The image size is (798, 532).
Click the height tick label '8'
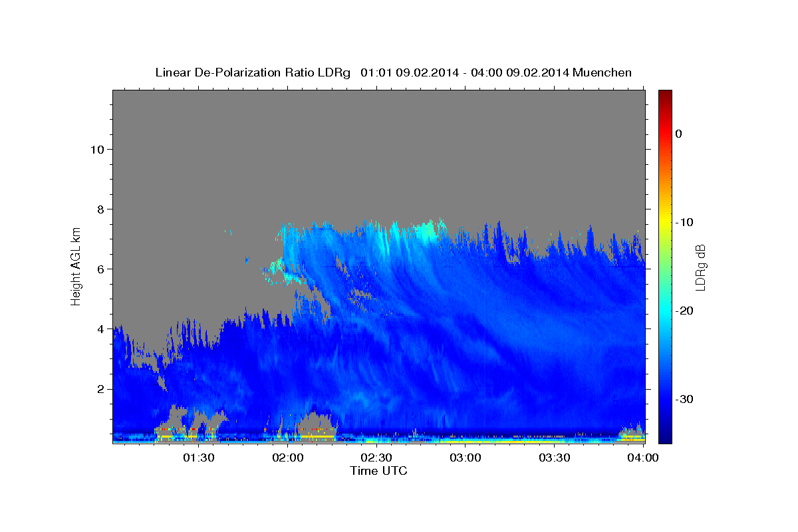click(99, 209)
